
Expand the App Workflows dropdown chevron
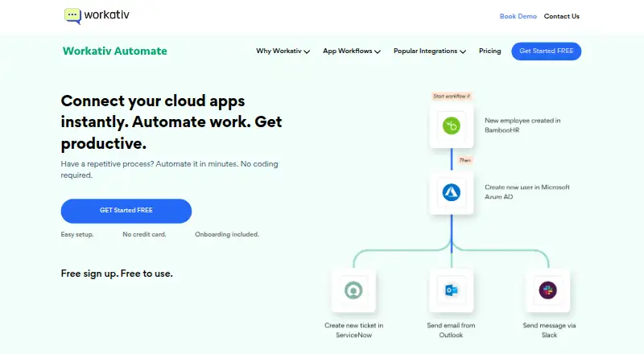point(378,51)
